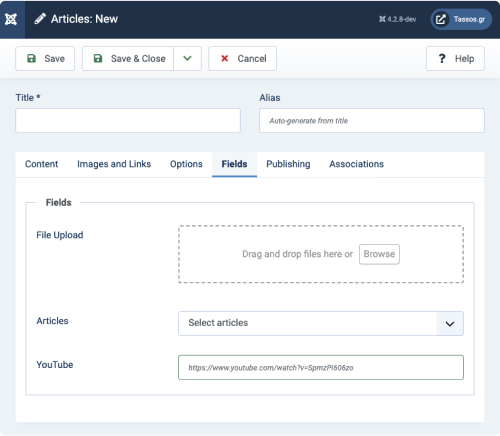The width and height of the screenshot is (500, 436).
Task: Click the Browse button for file upload
Action: [379, 254]
